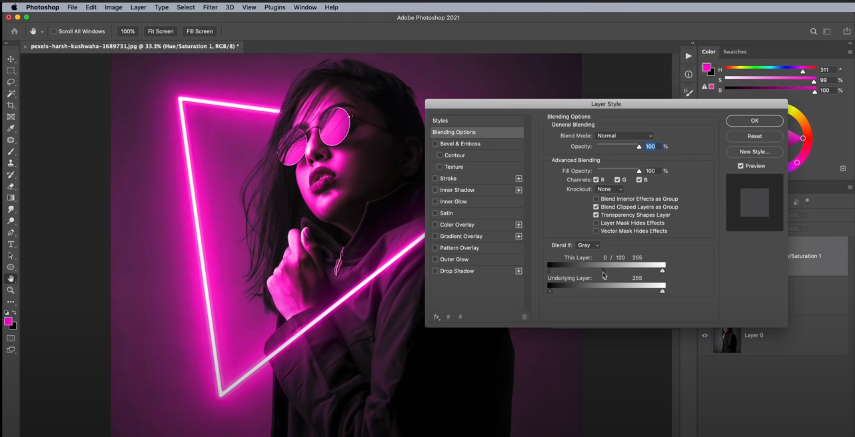Click the OK button in Layer Style
Viewport: 855px width, 437px height.
[x=755, y=121]
